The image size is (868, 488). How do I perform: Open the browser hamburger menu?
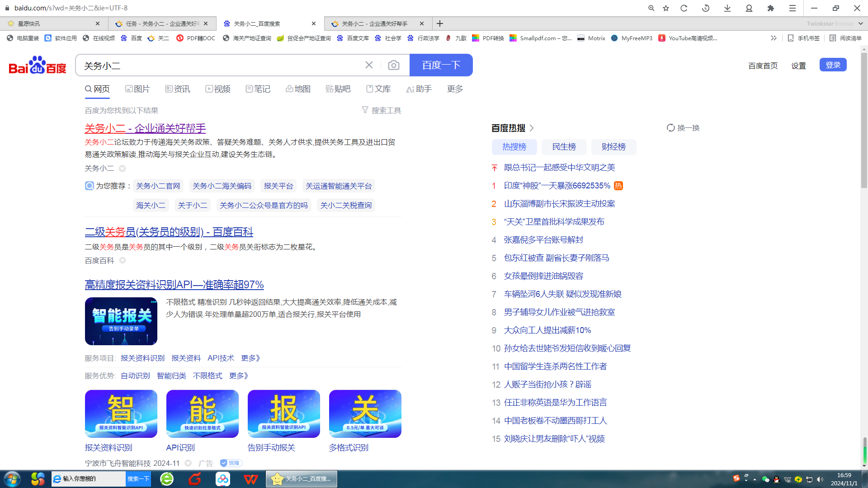pos(793,8)
